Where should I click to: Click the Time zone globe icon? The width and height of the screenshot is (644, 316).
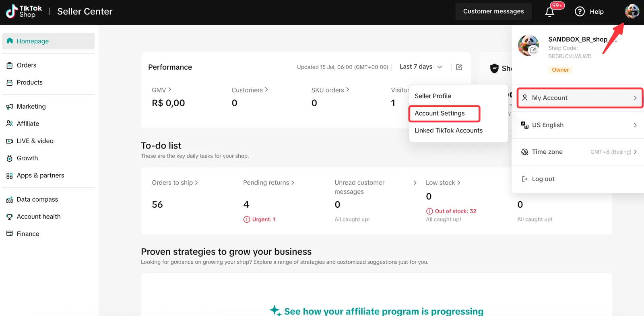tap(525, 152)
